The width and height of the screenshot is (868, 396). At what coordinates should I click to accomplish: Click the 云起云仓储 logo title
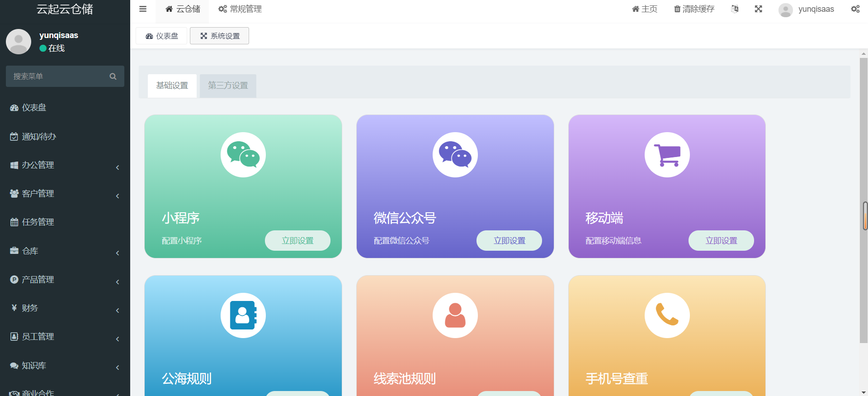(x=65, y=9)
